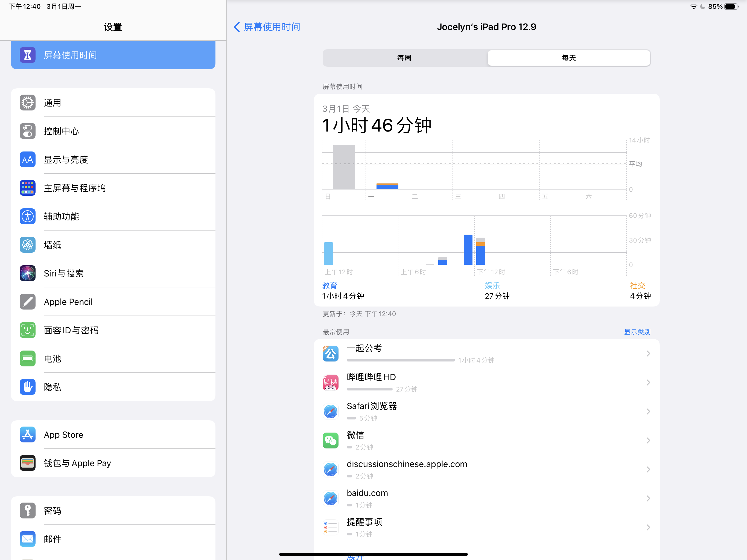Image resolution: width=747 pixels, height=560 pixels.
Task: Expand 一起公考 usage details chevron
Action: tap(648, 354)
